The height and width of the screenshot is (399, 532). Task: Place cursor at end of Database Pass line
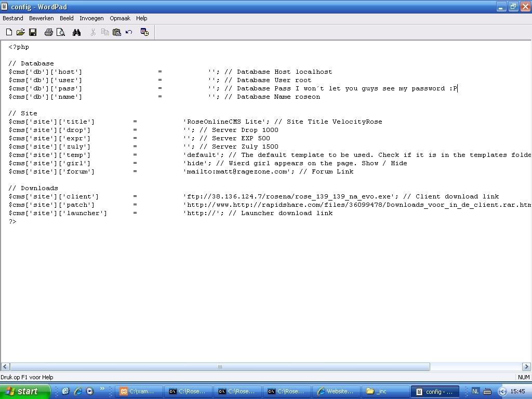coord(458,89)
